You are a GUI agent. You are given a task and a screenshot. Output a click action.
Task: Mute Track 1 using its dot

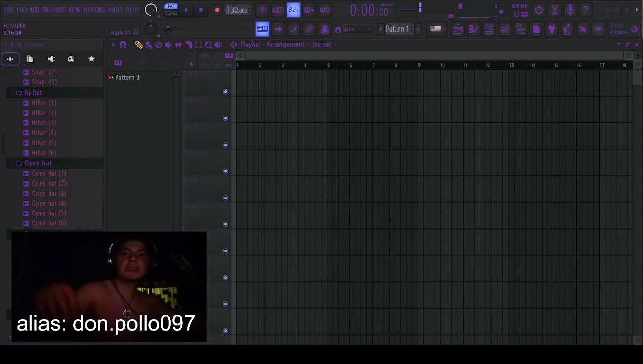(x=226, y=92)
